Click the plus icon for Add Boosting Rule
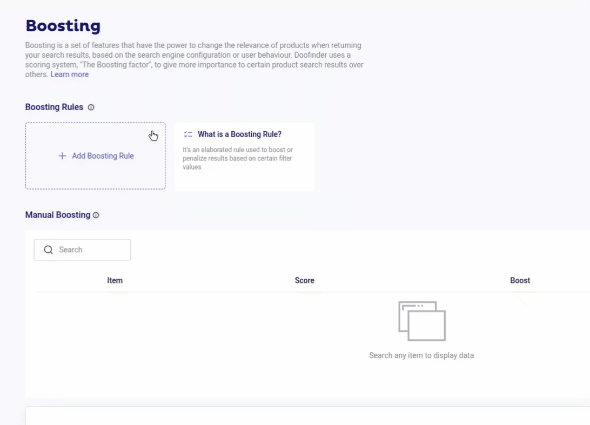 [62, 156]
